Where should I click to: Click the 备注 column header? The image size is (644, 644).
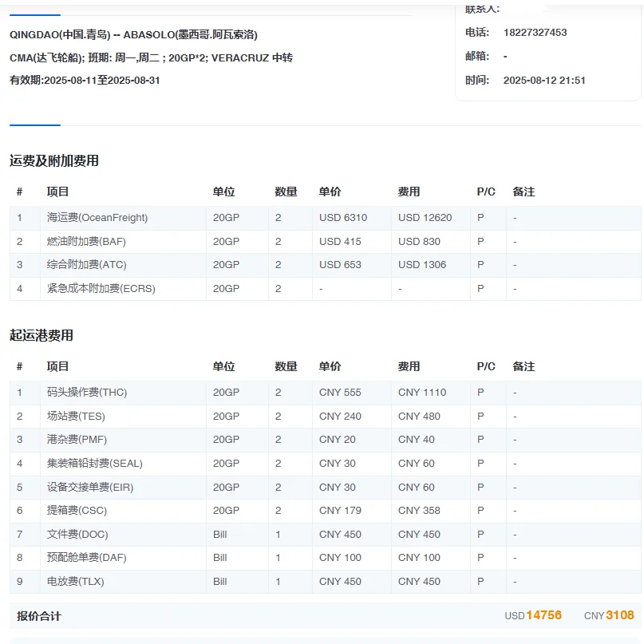(523, 192)
